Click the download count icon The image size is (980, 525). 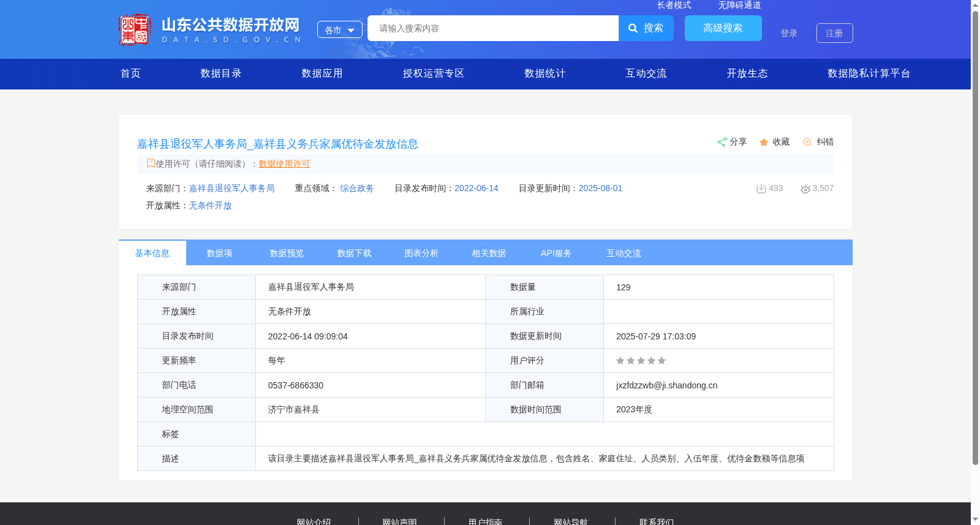[761, 189]
